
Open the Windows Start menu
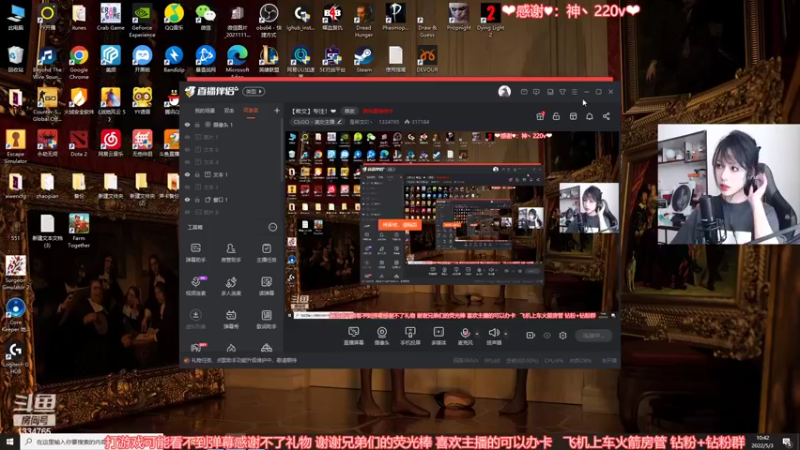[10, 441]
